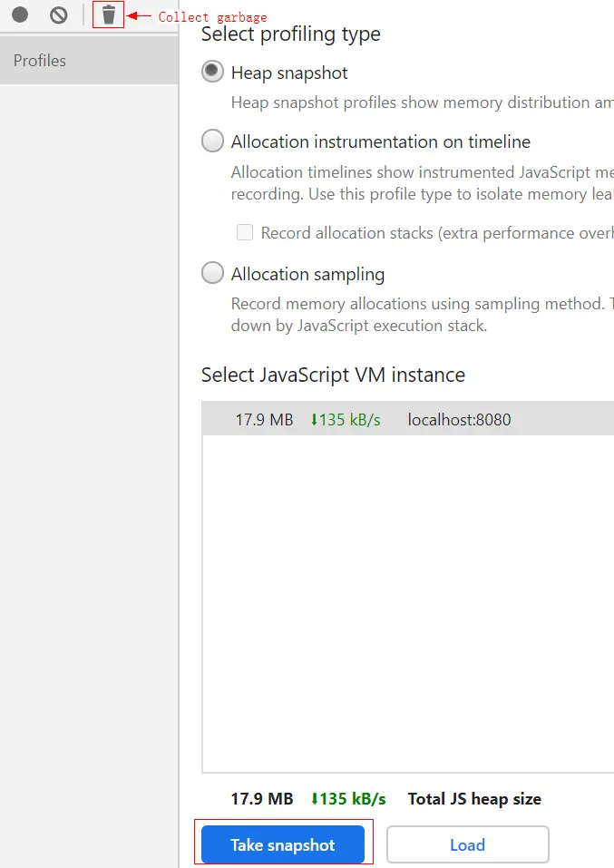Click the trash can garbage collection icon
The image size is (614, 868).
tap(109, 15)
